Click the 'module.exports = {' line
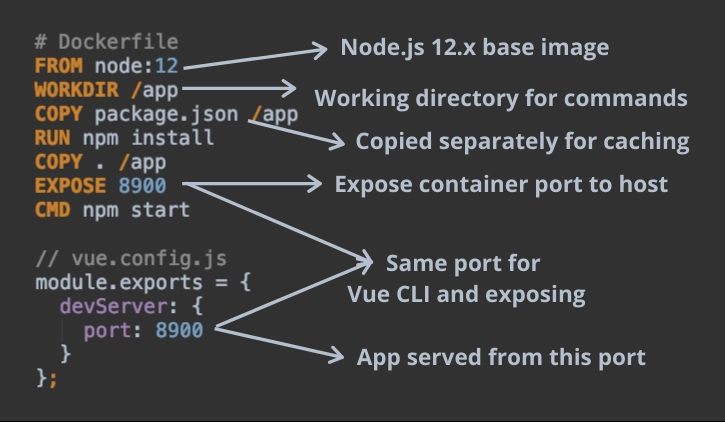This screenshot has height=422, width=725. 143,282
